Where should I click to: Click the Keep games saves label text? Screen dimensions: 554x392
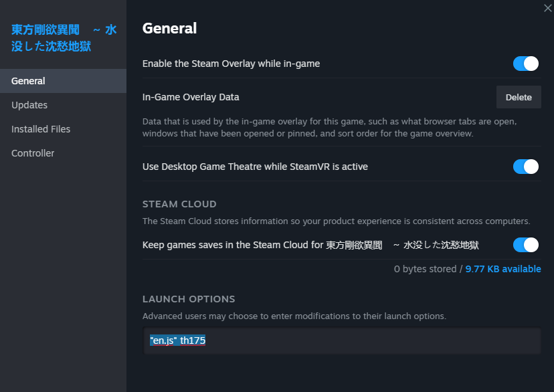[x=310, y=245]
